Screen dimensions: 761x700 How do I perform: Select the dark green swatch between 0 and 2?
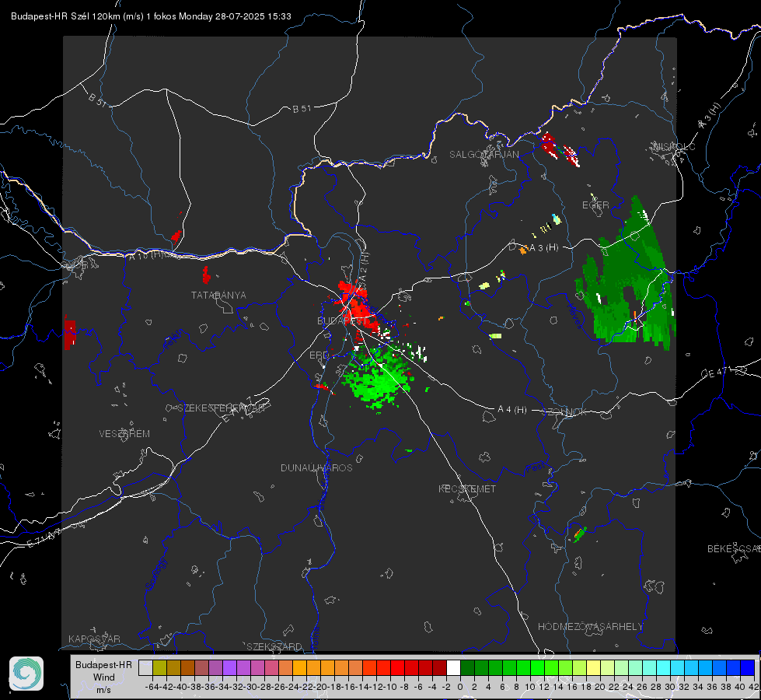pyautogui.click(x=467, y=667)
